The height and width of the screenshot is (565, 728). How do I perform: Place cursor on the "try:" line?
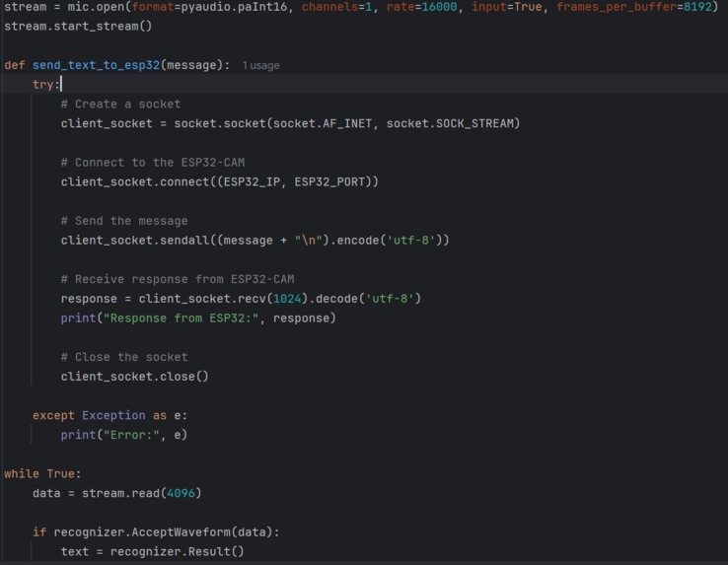coord(46,85)
